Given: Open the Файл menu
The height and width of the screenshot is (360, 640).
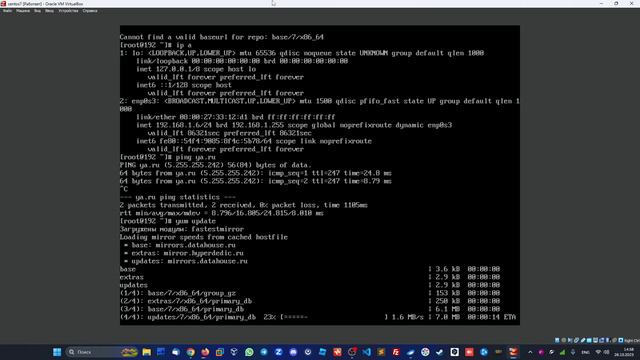Looking at the screenshot, I should (x=7, y=11).
